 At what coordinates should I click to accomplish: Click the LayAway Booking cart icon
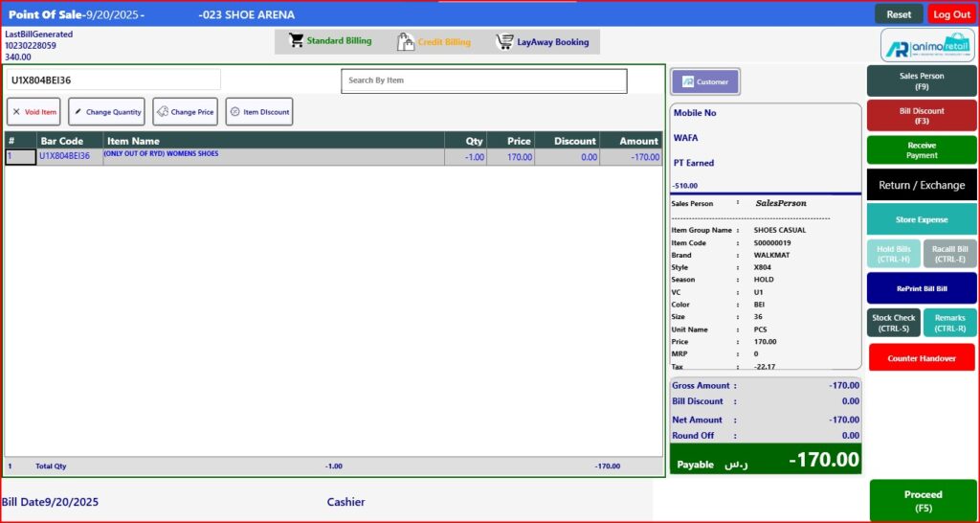[x=504, y=42]
